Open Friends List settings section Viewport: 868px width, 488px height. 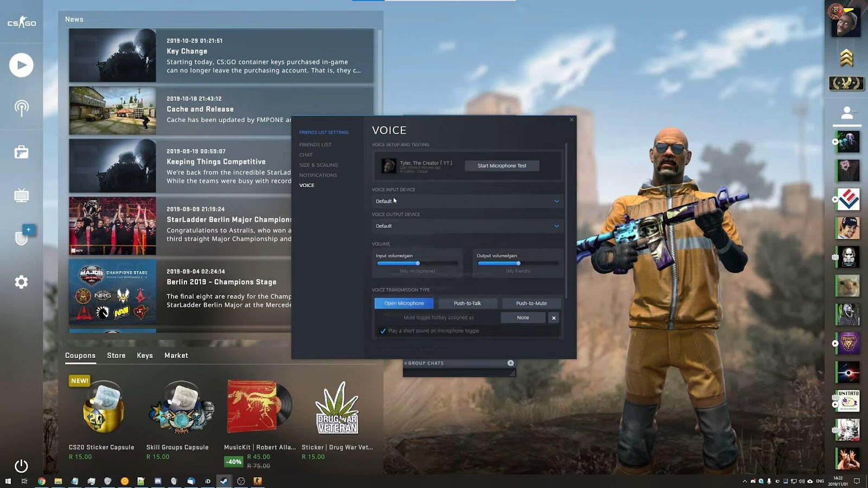(x=315, y=145)
